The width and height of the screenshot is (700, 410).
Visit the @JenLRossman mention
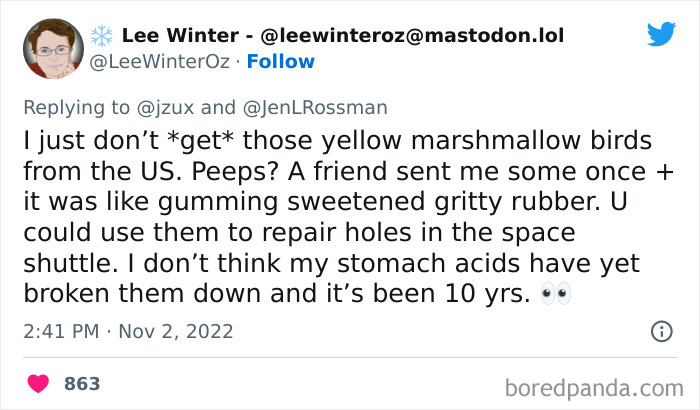[315, 108]
